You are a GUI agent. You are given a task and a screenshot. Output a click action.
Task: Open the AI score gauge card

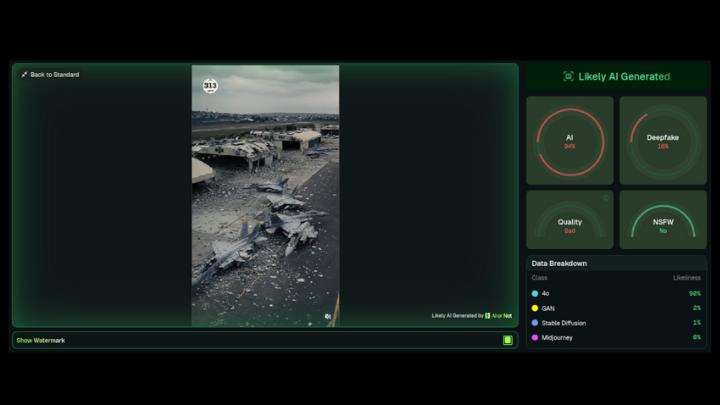(570, 141)
